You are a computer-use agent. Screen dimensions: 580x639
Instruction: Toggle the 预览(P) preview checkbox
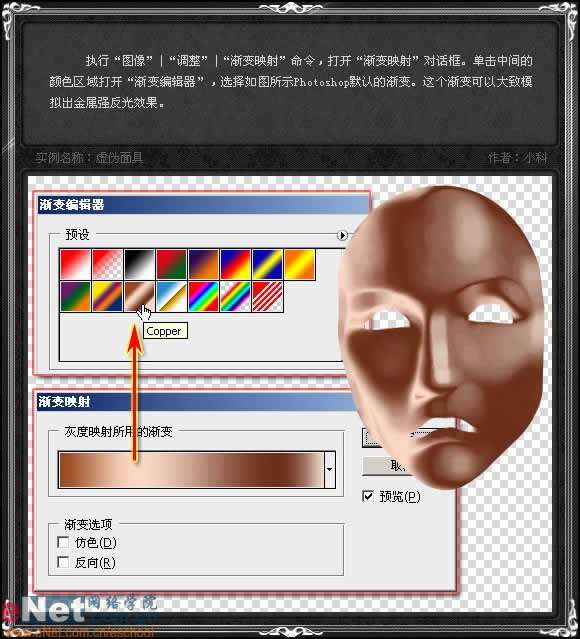pos(368,496)
